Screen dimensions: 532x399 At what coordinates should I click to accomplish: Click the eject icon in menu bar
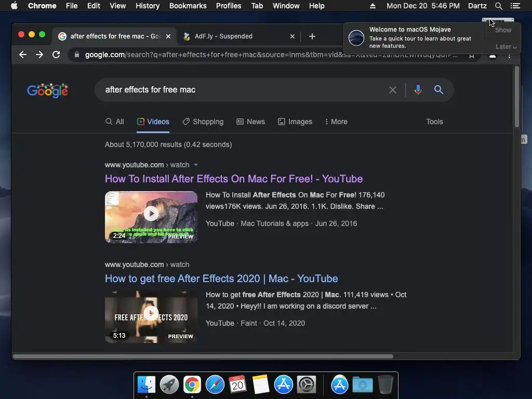[x=373, y=6]
